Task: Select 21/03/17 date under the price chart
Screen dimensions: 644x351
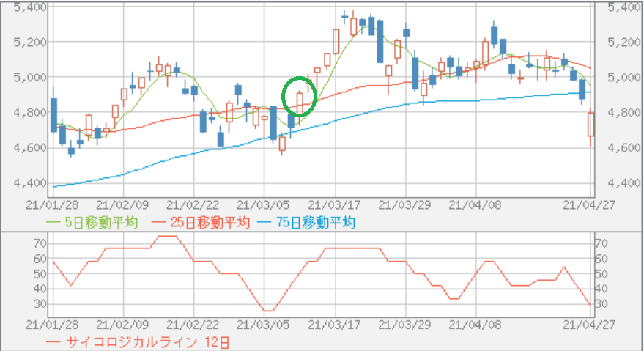Action: coord(334,204)
